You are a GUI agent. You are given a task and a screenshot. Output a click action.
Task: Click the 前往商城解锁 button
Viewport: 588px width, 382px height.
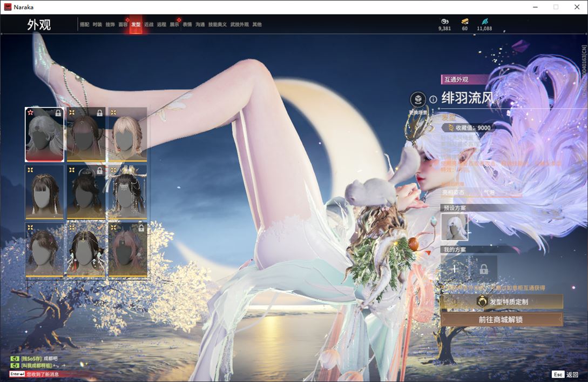501,319
